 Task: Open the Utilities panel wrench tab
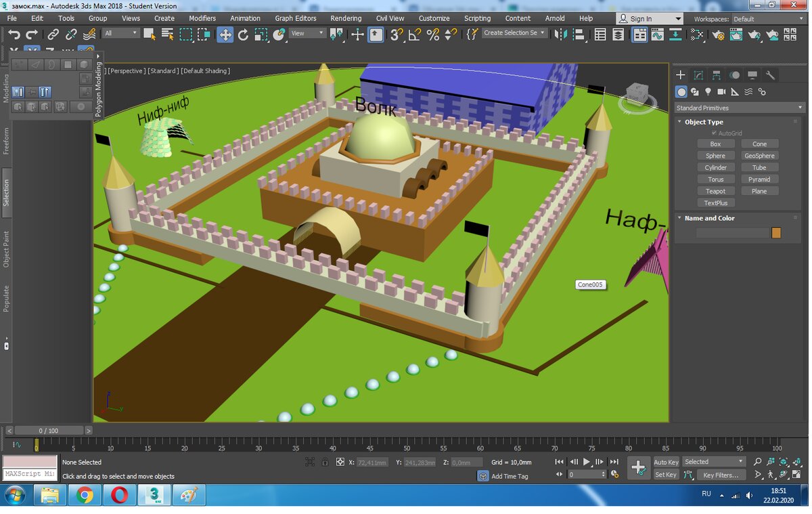(770, 75)
